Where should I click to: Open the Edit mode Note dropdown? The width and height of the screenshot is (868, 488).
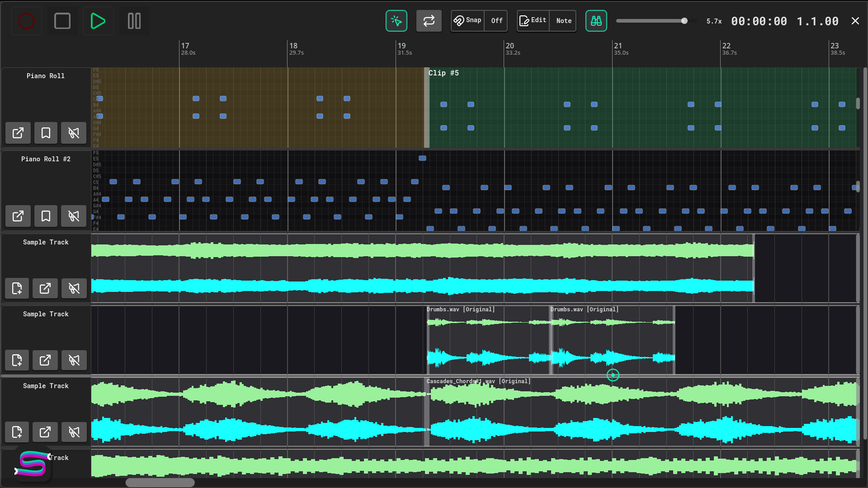pyautogui.click(x=563, y=21)
